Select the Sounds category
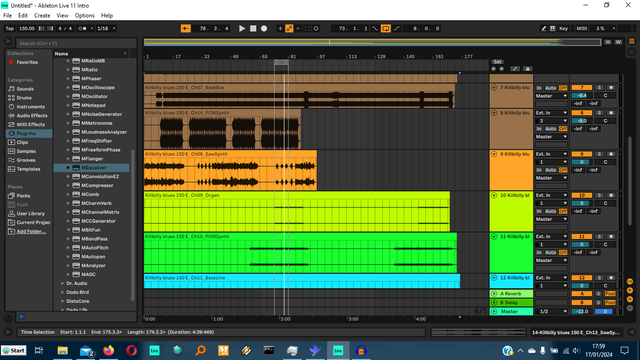640x360 pixels. coord(25,89)
